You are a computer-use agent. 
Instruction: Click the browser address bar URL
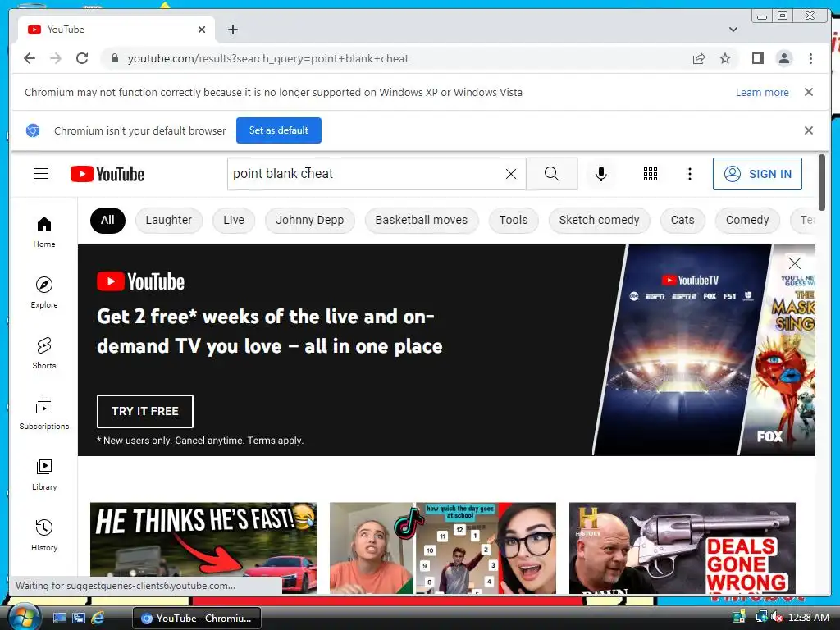pyautogui.click(x=268, y=58)
